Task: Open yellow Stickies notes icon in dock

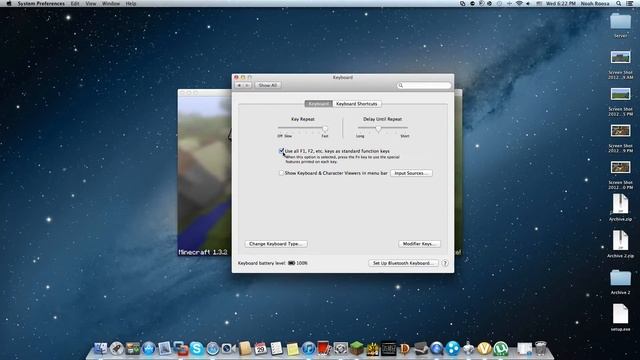Action: tap(292, 349)
